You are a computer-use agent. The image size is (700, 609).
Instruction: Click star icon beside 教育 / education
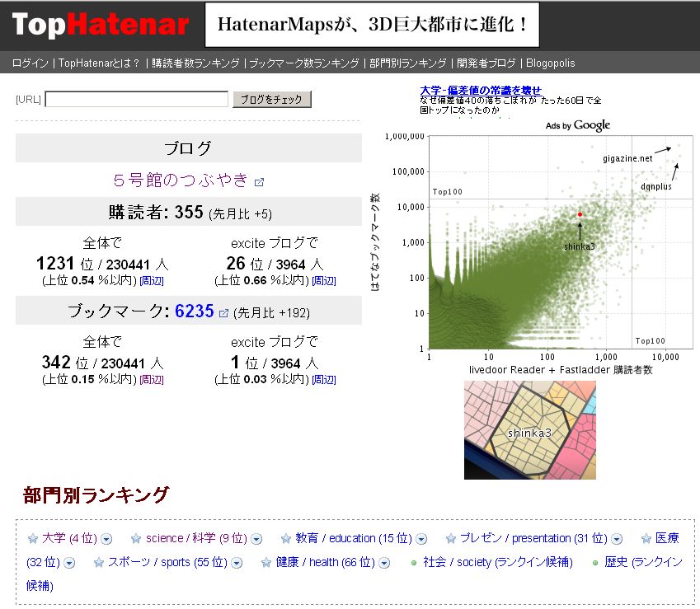[286, 538]
